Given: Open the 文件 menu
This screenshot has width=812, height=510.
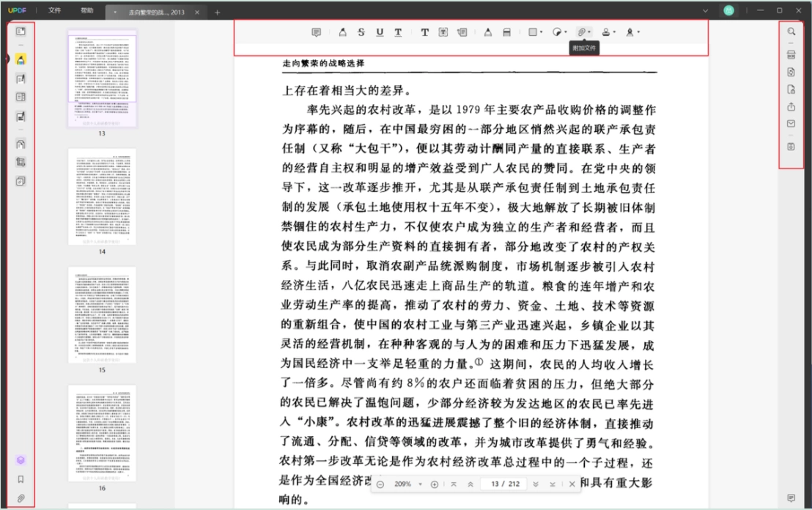Looking at the screenshot, I should pos(54,10).
